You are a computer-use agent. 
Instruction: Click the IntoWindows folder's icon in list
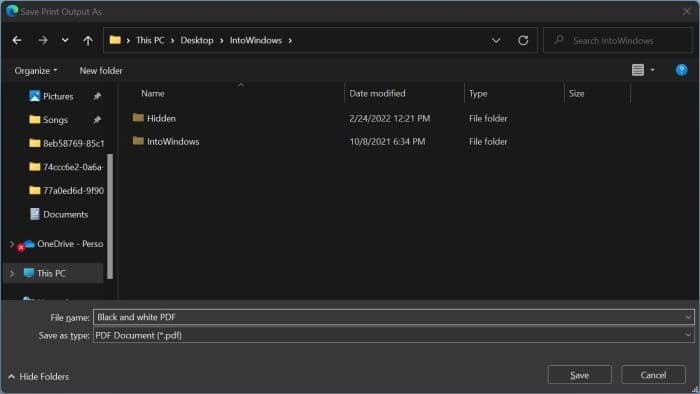coord(138,141)
